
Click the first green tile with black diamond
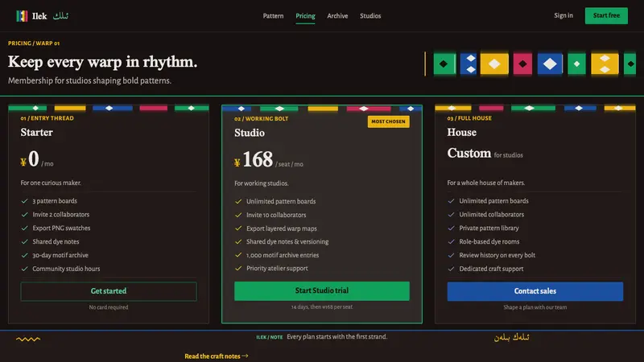[444, 64]
